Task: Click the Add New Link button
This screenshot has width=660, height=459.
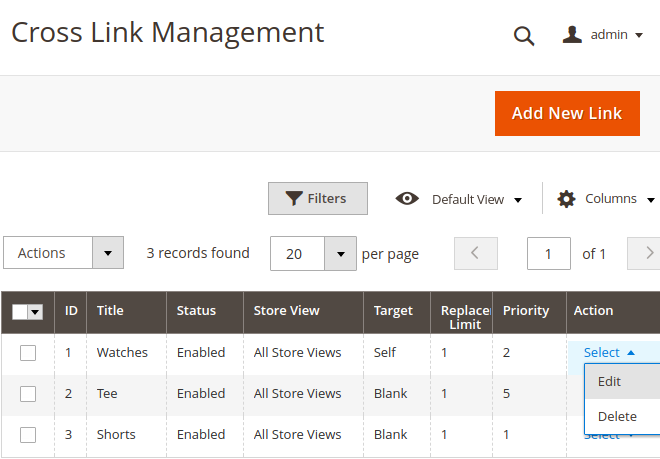Action: tap(566, 113)
